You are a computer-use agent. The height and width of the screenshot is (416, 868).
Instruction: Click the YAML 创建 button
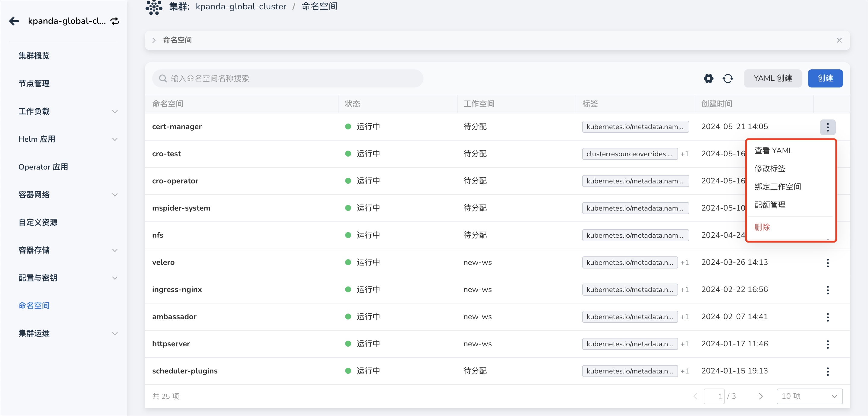(x=773, y=79)
